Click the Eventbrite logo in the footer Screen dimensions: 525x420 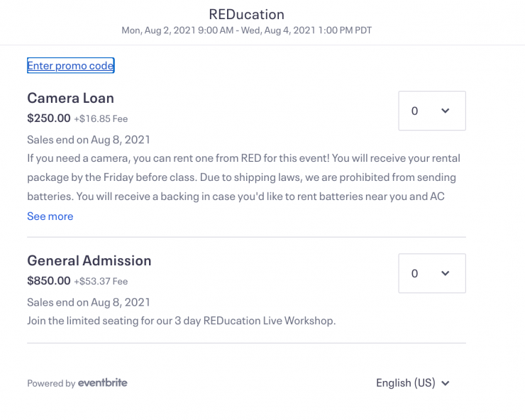103,383
